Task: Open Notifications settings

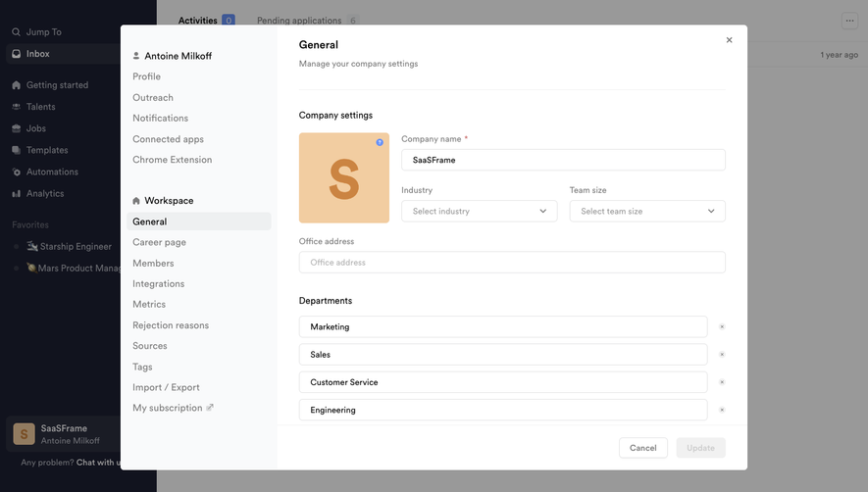Action: pos(161,118)
